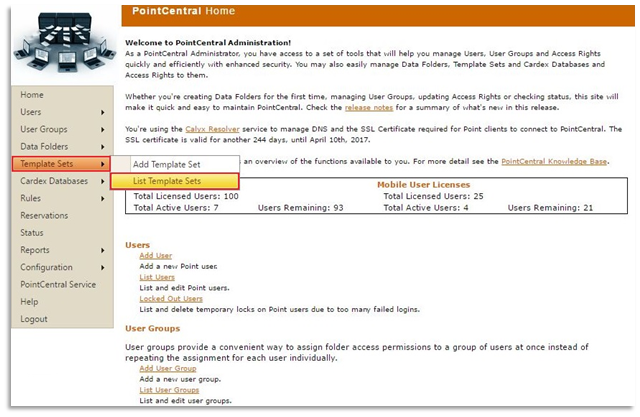This screenshot has height=417, width=640.
Task: Click the Welcome to PointCentral Administration heading
Action: tap(208, 43)
